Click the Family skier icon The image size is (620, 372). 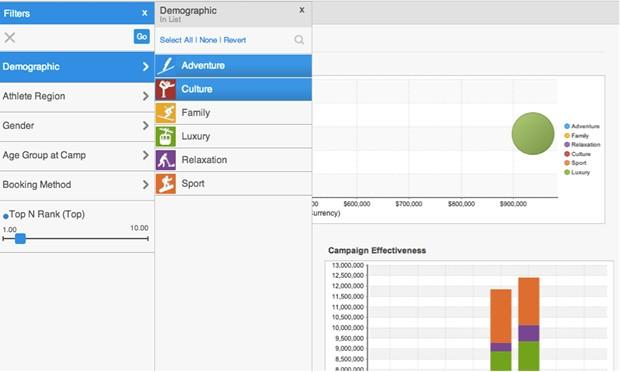click(166, 113)
